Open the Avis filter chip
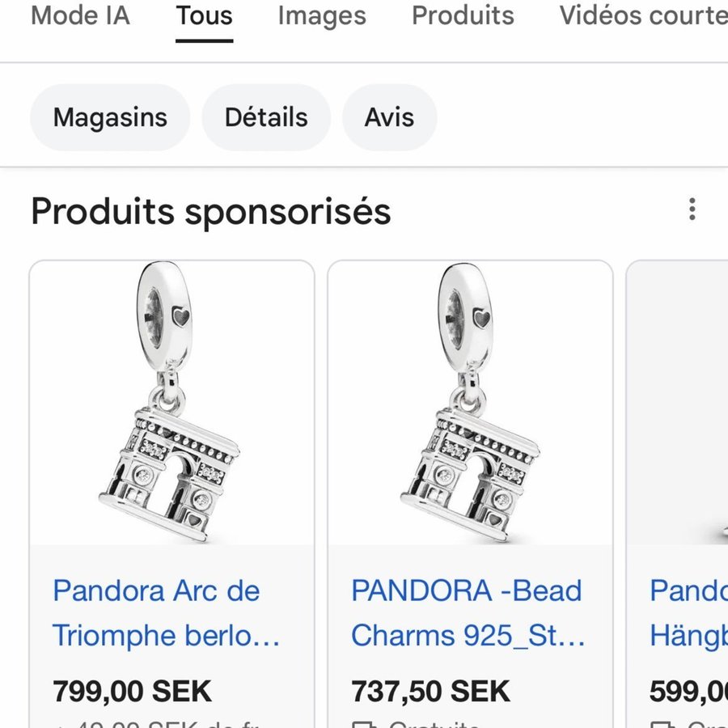Viewport: 728px width, 728px height. point(389,117)
